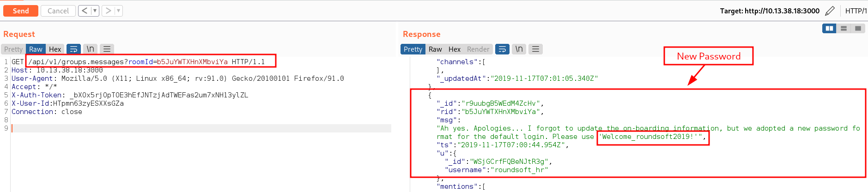Go to next request with forward arrow
Screen dimensions: 868x192
(x=108, y=11)
